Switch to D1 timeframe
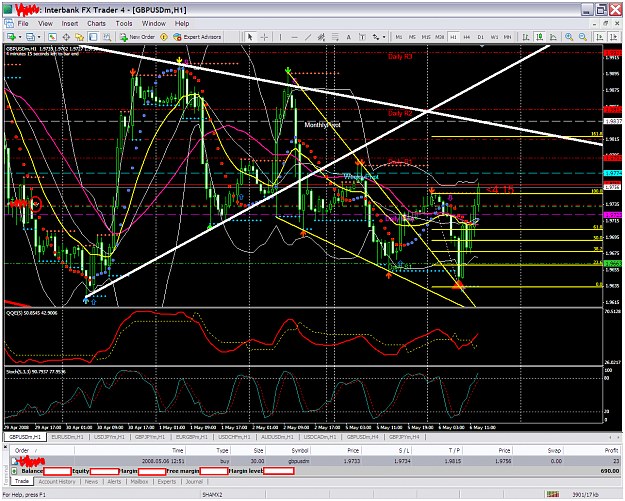The height and width of the screenshot is (501, 625). click(481, 37)
